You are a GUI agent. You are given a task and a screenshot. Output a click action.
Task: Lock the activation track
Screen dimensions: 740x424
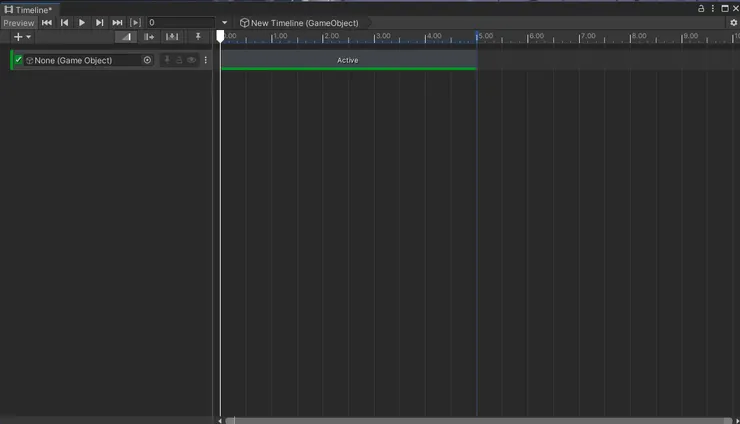[179, 60]
